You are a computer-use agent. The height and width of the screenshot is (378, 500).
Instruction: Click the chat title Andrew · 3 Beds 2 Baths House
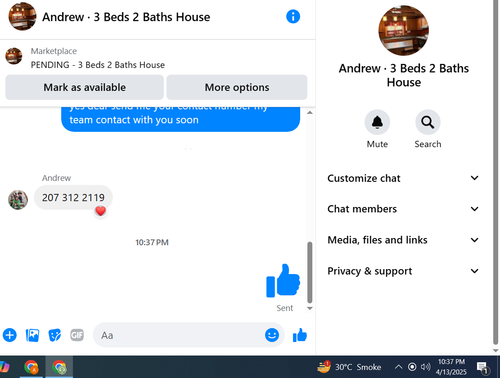(126, 17)
